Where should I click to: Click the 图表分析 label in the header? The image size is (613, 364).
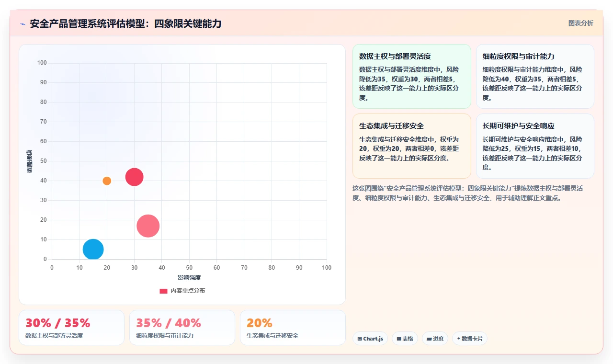tap(580, 23)
